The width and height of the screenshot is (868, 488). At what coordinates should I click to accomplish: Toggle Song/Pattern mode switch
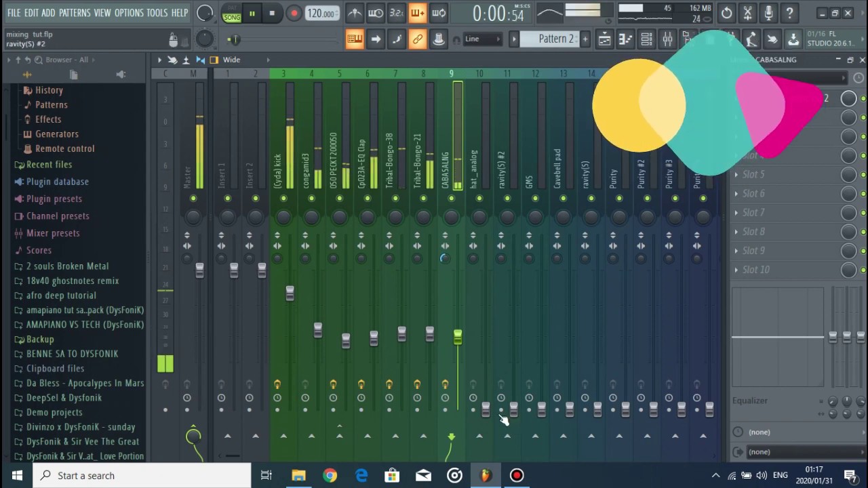(232, 14)
